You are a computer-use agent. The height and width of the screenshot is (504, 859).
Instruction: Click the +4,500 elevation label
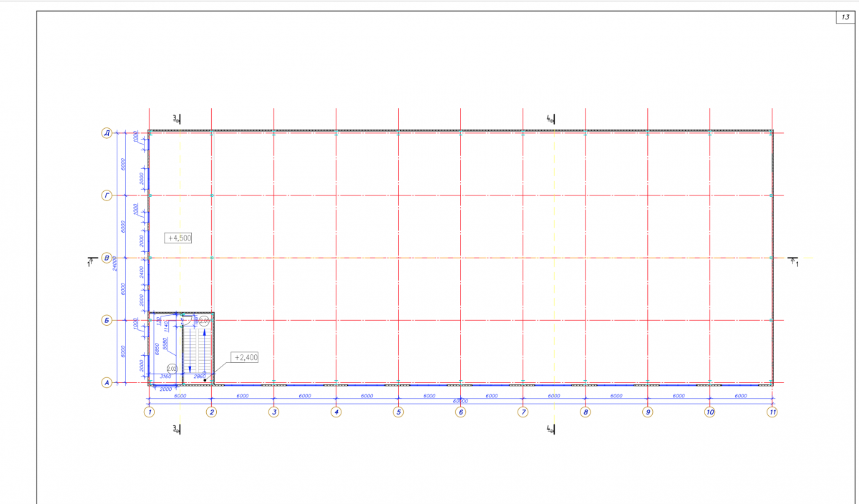pos(178,238)
